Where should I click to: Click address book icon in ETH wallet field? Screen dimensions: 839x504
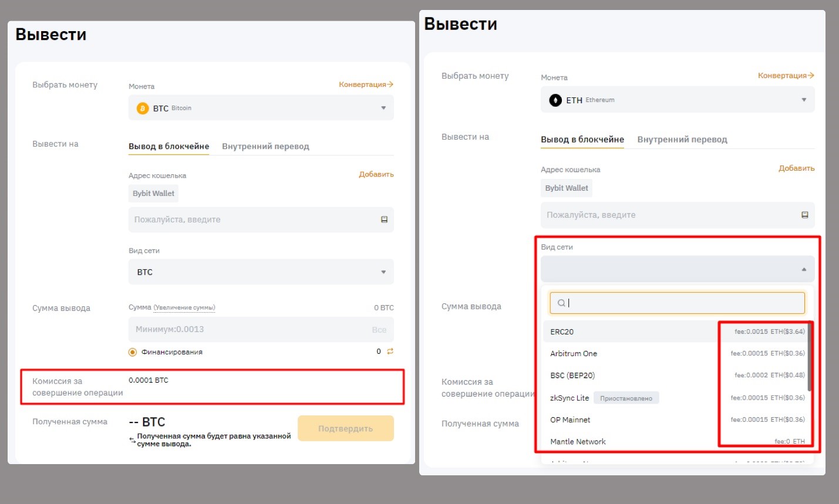pyautogui.click(x=805, y=215)
